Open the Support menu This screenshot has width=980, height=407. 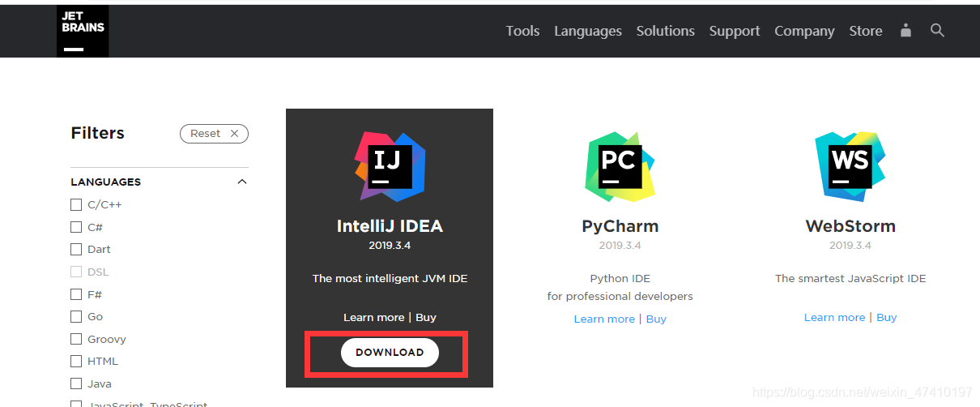point(735,31)
